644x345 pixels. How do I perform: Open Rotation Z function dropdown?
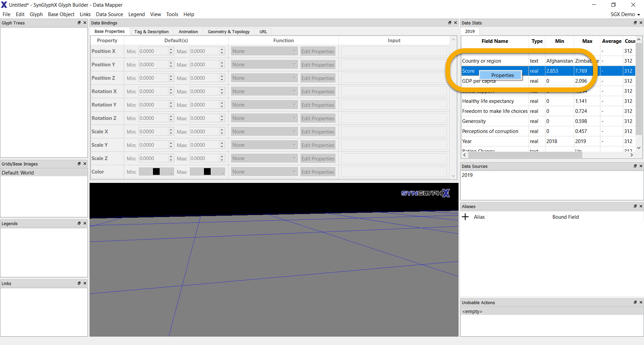point(264,118)
